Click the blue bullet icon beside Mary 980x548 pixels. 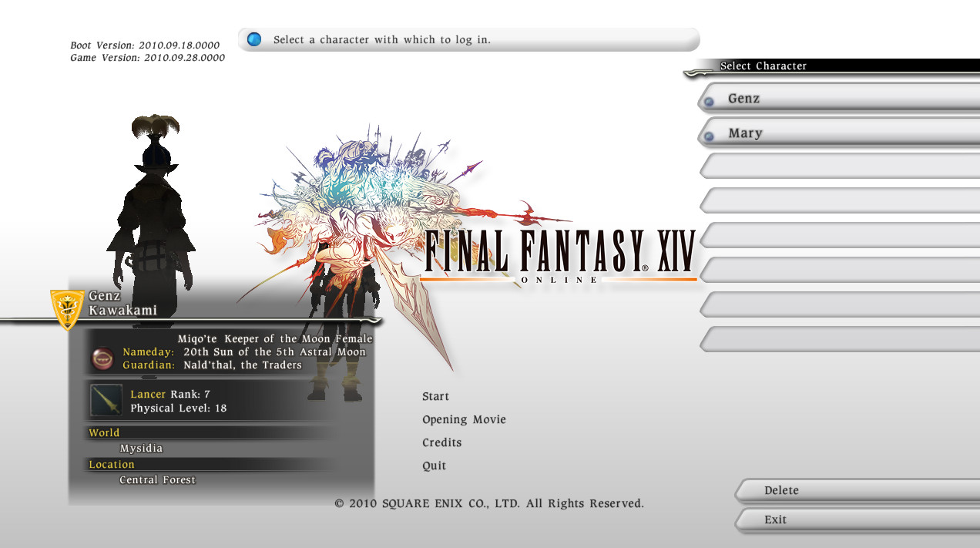[x=709, y=136]
